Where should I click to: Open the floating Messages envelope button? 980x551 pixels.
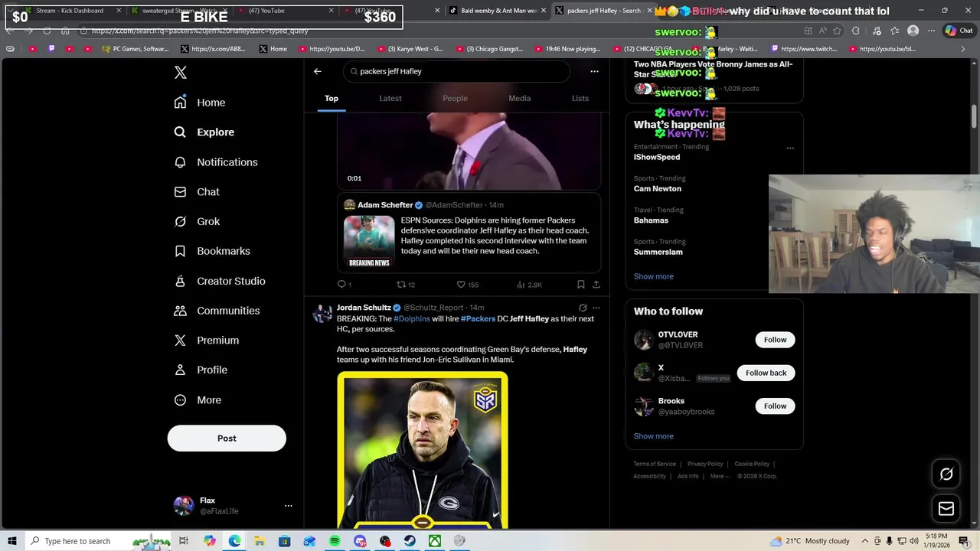coord(946,509)
